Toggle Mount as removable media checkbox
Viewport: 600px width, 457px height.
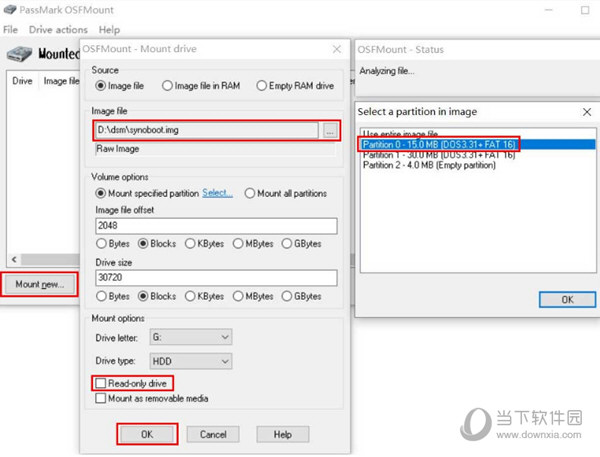(x=101, y=398)
